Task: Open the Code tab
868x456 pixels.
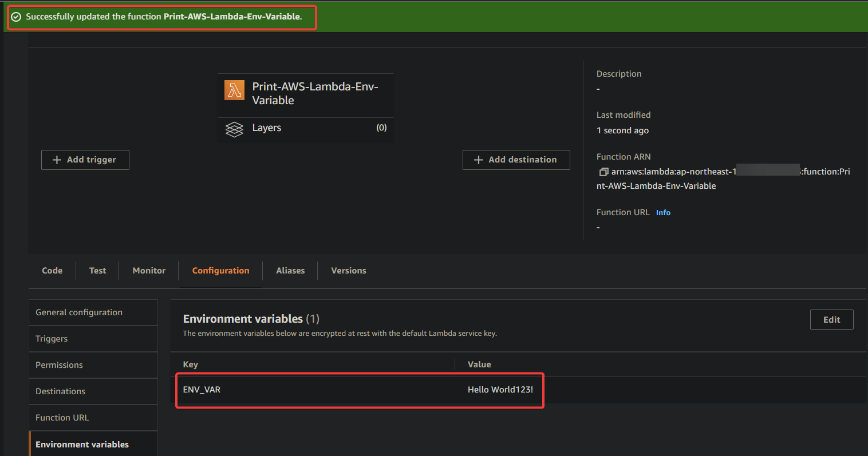Action: pyautogui.click(x=52, y=271)
